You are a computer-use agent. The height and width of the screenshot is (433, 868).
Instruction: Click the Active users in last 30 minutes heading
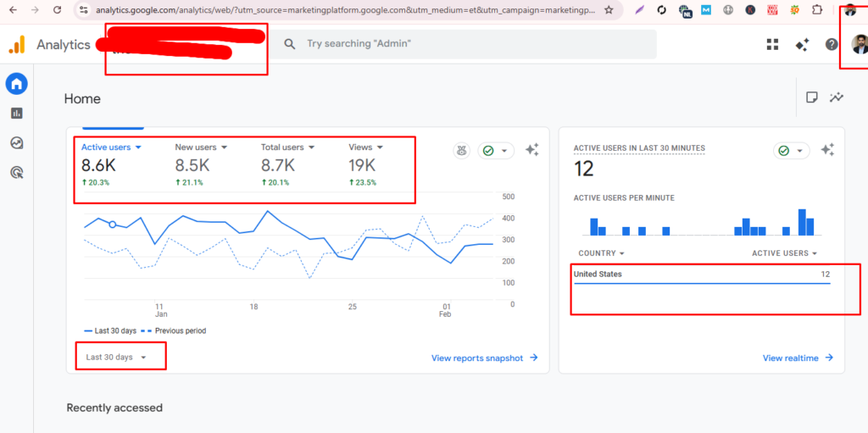point(639,147)
